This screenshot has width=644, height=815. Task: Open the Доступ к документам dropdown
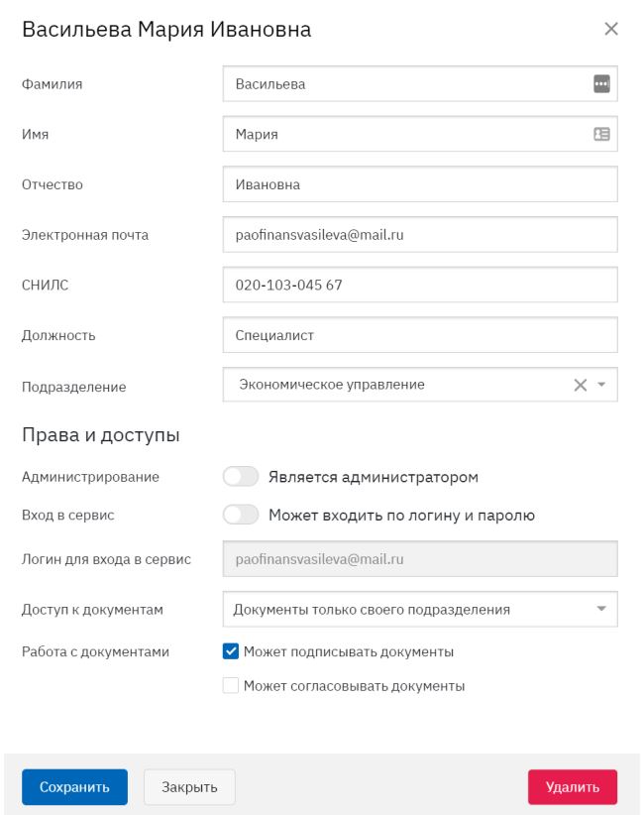pos(420,609)
